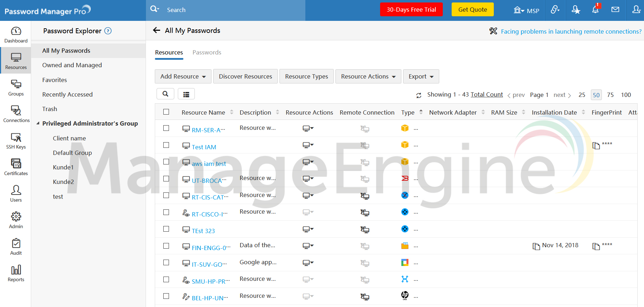Open Recently Accessed list
The height and width of the screenshot is (307, 644).
[x=67, y=94]
